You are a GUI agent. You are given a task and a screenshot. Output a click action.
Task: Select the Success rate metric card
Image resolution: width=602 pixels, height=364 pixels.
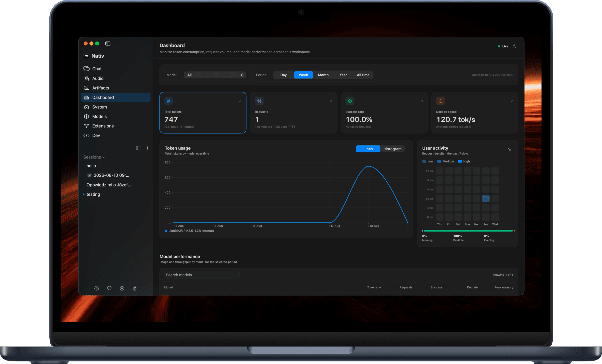tap(384, 113)
